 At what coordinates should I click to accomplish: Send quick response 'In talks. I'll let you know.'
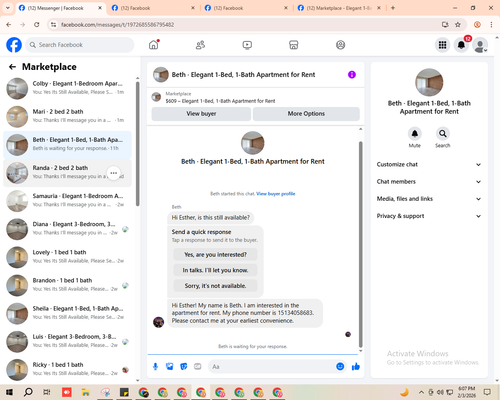(x=215, y=270)
